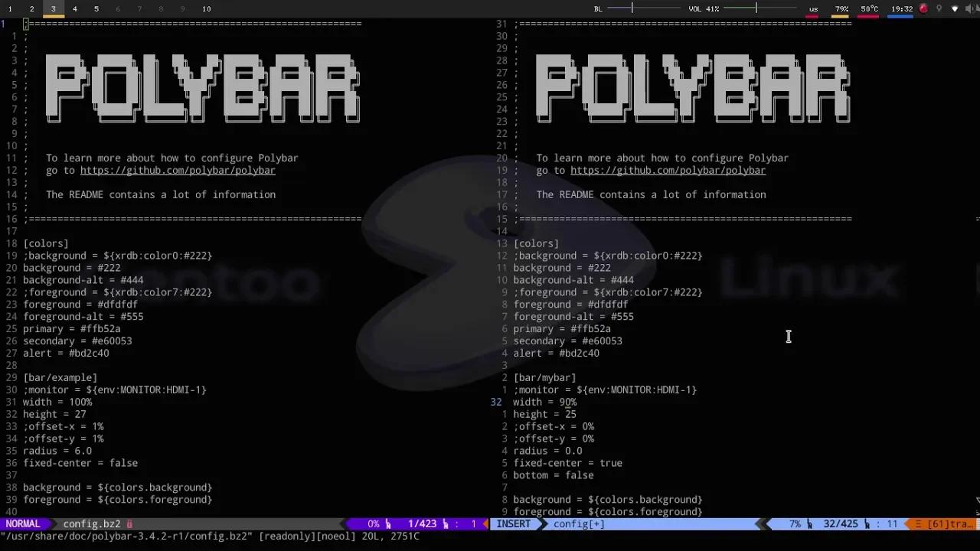Click the red sphere icon in system tray
The height and width of the screenshot is (551, 980).
pos(924,8)
